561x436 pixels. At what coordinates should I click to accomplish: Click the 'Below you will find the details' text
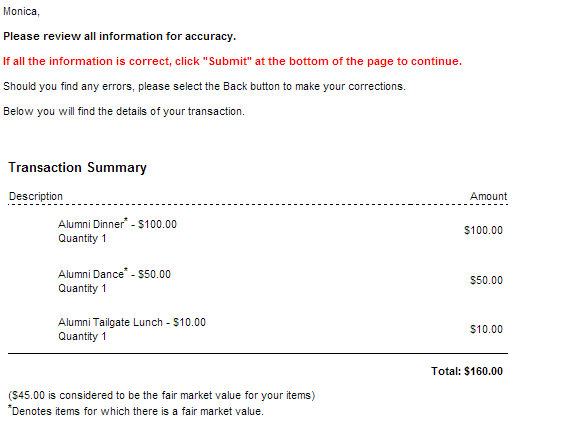click(x=124, y=112)
